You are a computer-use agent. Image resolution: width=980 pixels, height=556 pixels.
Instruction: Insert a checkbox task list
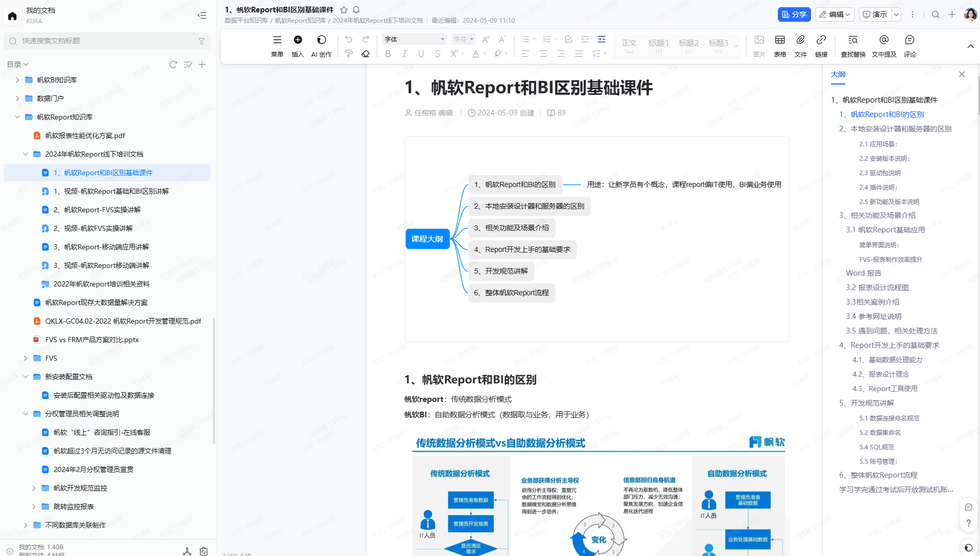(568, 39)
